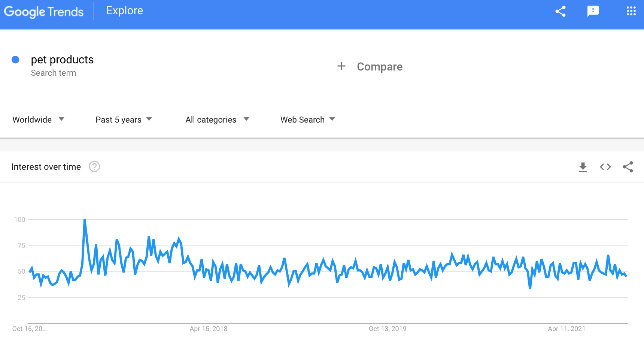
Task: Edit the pet products search term
Action: point(62,60)
